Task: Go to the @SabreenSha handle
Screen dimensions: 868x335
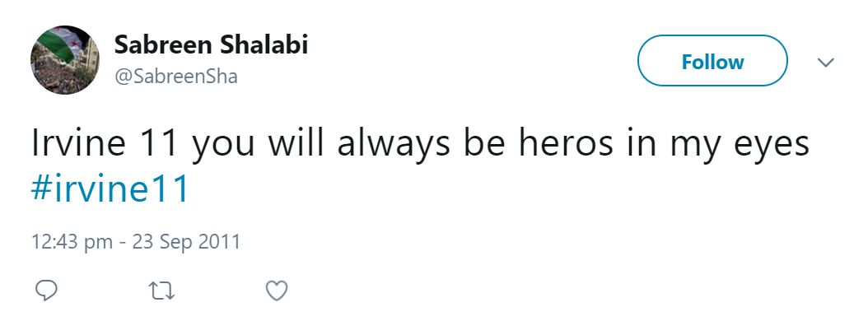Action: (x=176, y=77)
